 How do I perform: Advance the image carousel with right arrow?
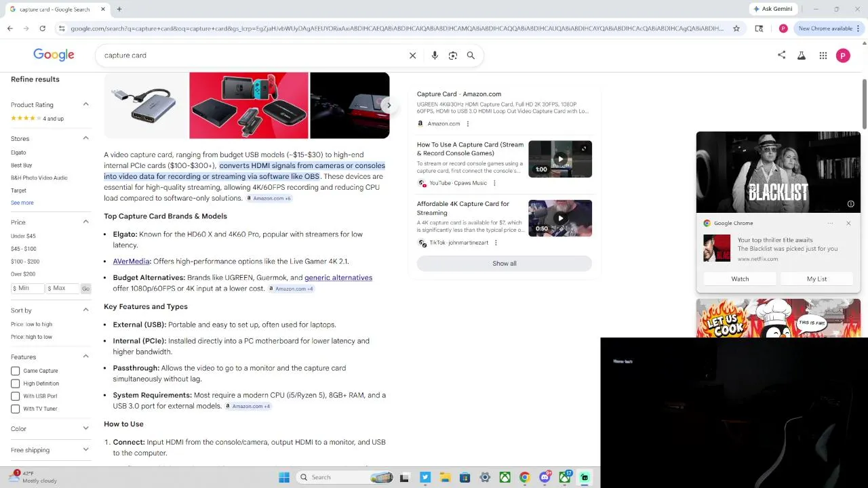click(389, 106)
